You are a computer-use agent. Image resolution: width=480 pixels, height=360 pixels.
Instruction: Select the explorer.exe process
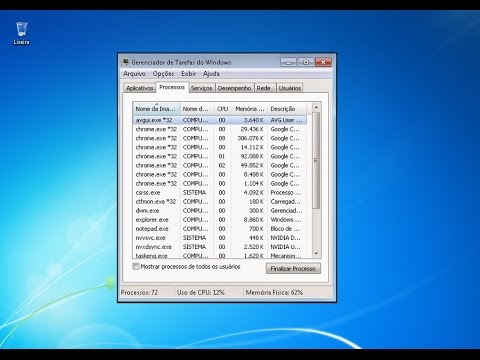[219, 220]
